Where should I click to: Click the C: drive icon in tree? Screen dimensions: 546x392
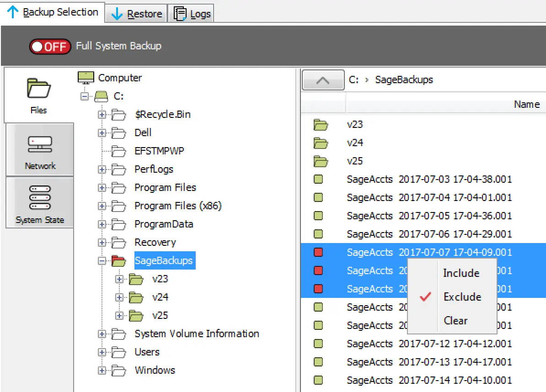point(102,96)
